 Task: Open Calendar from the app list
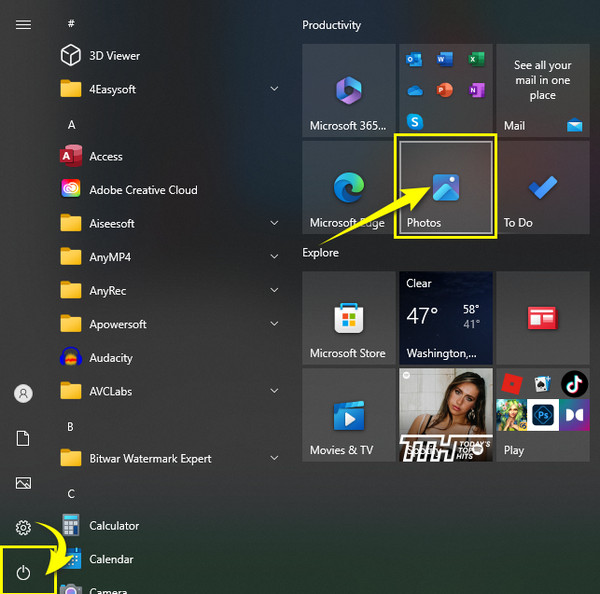(168, 559)
